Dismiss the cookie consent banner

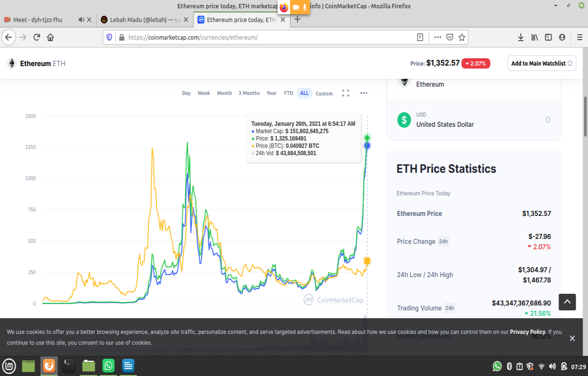[x=572, y=338]
